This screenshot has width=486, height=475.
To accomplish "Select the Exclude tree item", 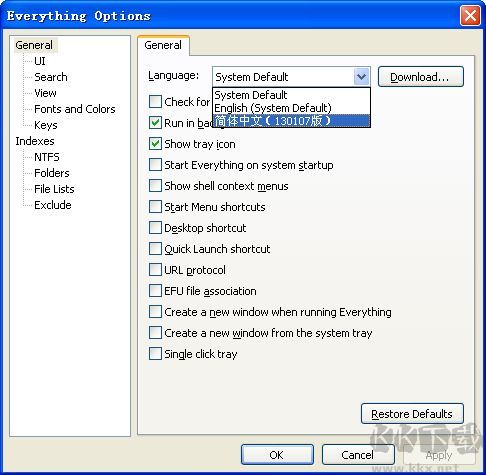I will coord(53,205).
